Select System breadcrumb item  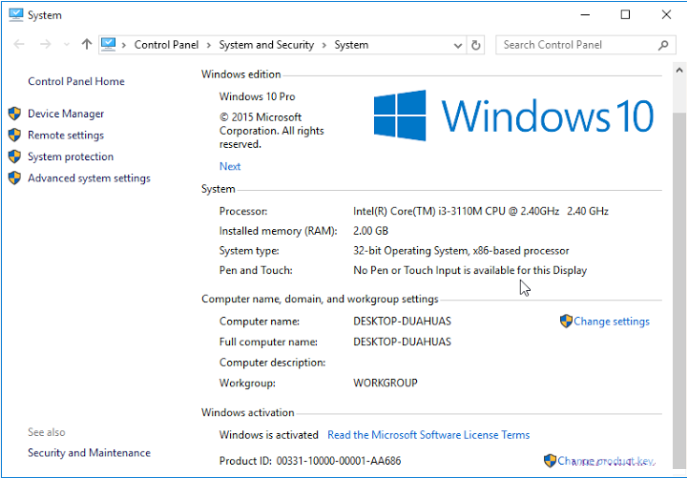351,45
